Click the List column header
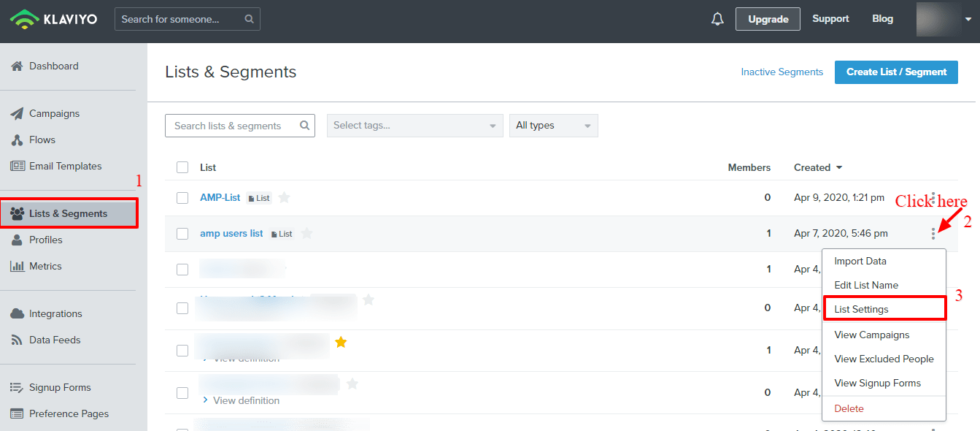Image resolution: width=980 pixels, height=431 pixels. [x=208, y=167]
